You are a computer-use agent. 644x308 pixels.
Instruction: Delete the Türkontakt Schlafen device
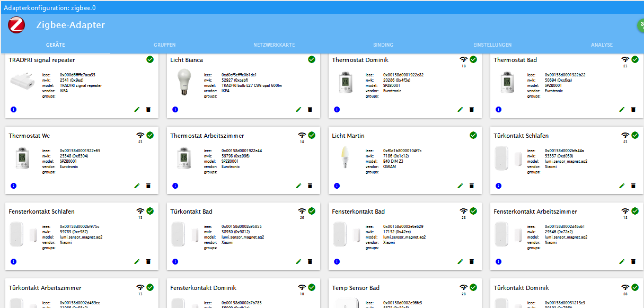coord(633,186)
